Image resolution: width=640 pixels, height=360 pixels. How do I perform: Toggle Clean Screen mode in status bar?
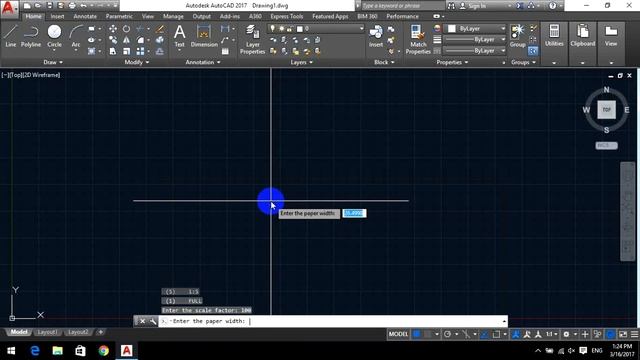coord(623,334)
